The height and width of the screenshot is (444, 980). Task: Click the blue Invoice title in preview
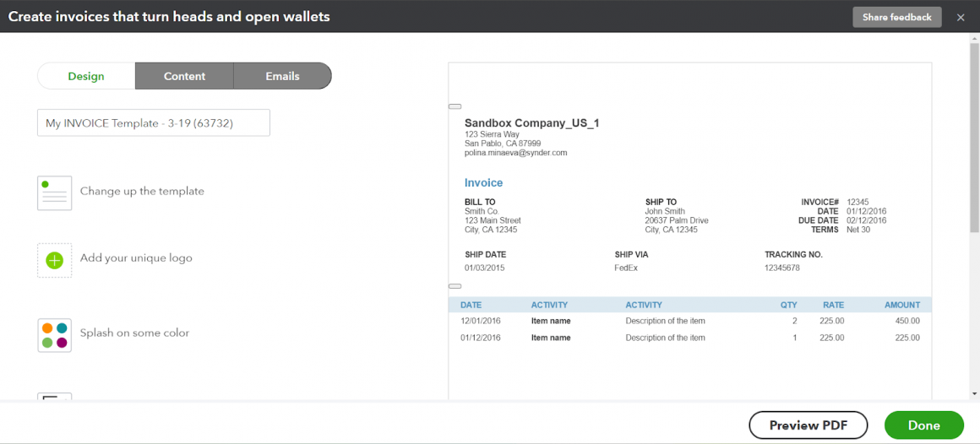tap(483, 183)
